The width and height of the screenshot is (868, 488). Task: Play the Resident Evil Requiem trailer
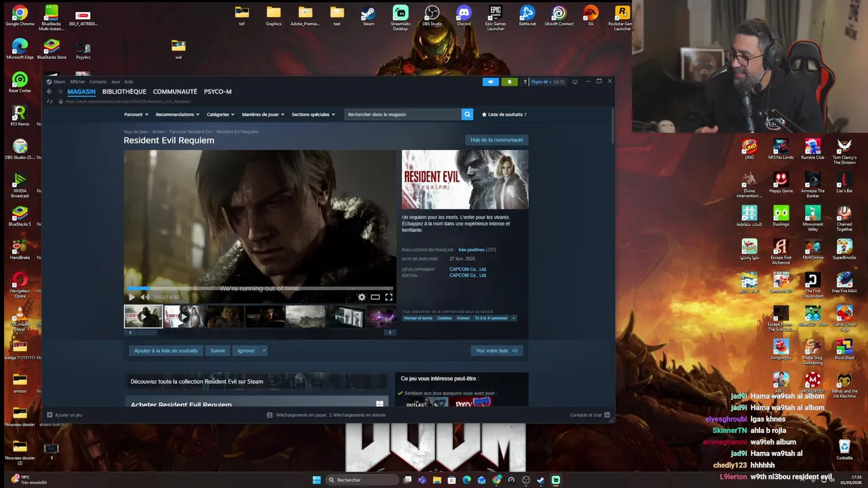132,297
